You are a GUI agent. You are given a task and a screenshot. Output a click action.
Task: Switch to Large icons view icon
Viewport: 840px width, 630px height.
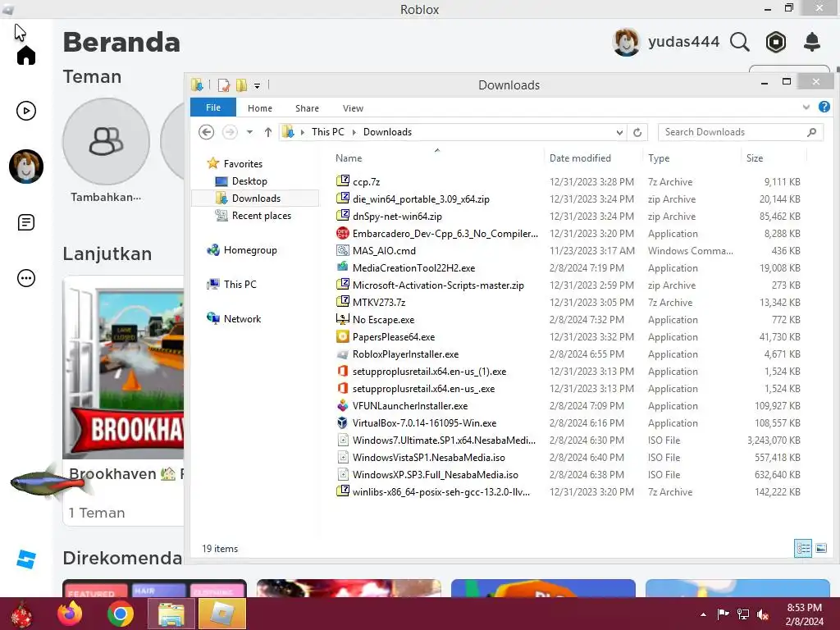(x=820, y=548)
